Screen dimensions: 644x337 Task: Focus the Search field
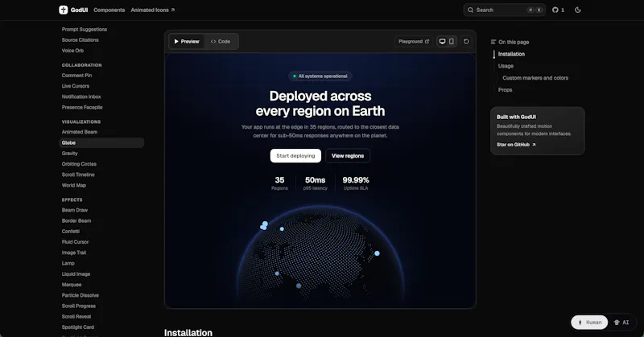coord(505,10)
